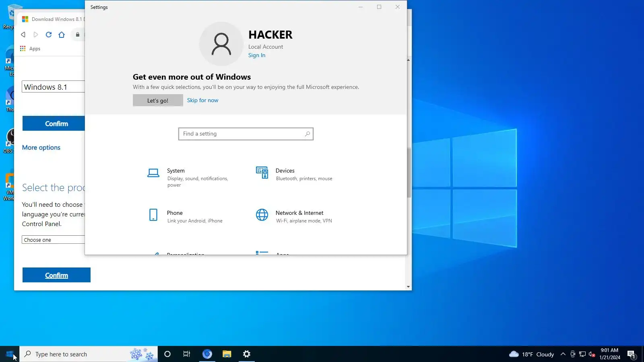Click the Find a setting search field
The width and height of the screenshot is (644, 362).
click(246, 134)
